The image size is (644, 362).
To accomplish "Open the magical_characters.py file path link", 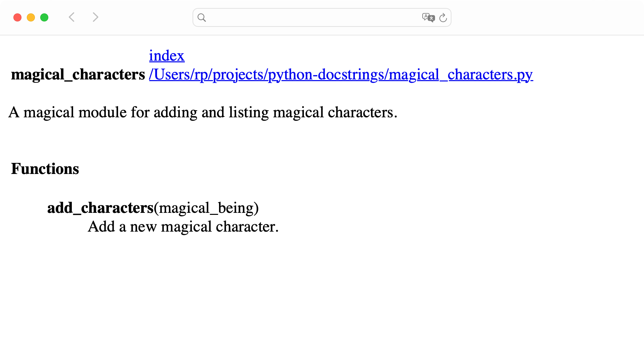I will tap(340, 75).
